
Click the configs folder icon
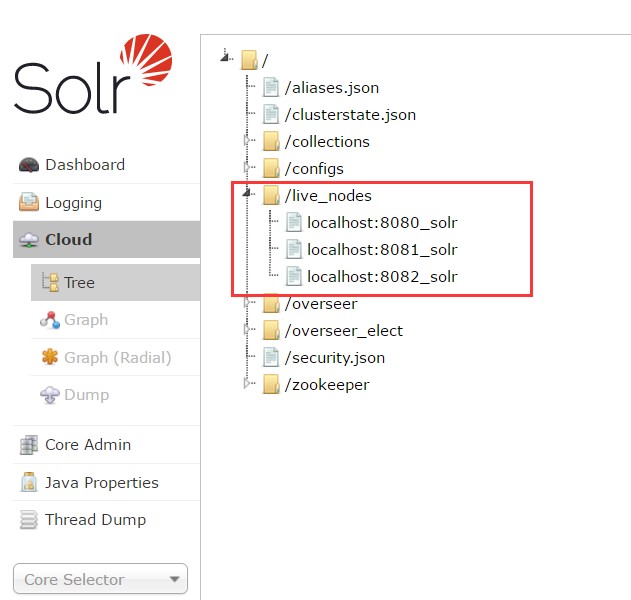tap(271, 168)
